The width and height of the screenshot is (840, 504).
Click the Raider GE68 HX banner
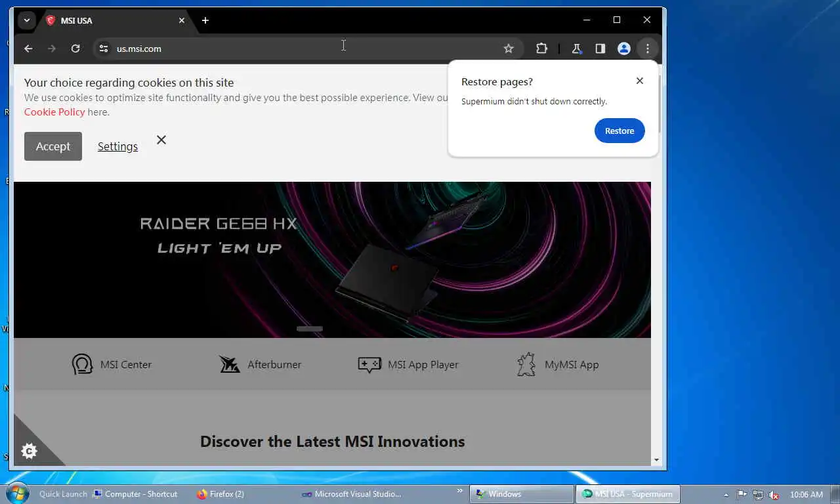(332, 260)
